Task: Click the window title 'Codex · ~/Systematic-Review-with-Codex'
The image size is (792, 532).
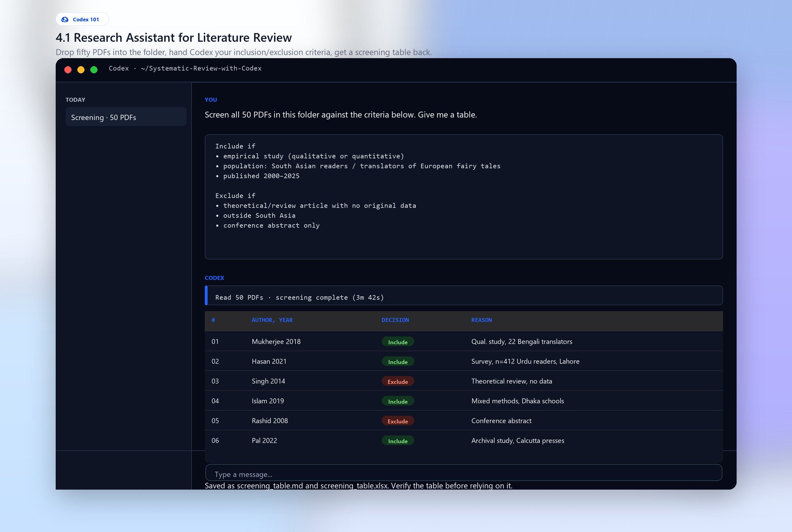Action: (x=185, y=68)
